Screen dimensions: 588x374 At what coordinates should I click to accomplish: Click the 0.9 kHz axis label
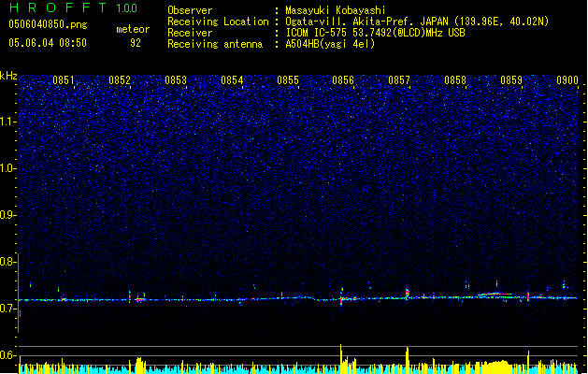(x=8, y=215)
